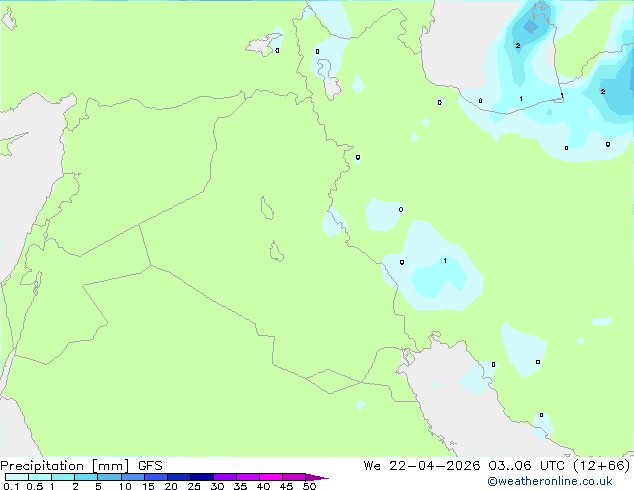The image size is (634, 490).
Task: Click the legend label '0.1'
Action: (x=11, y=486)
